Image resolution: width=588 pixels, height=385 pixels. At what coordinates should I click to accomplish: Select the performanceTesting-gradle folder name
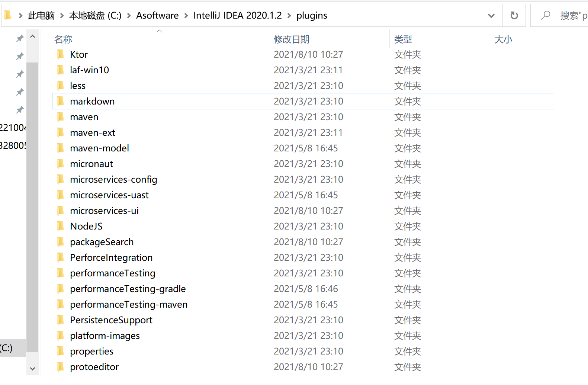coord(128,289)
